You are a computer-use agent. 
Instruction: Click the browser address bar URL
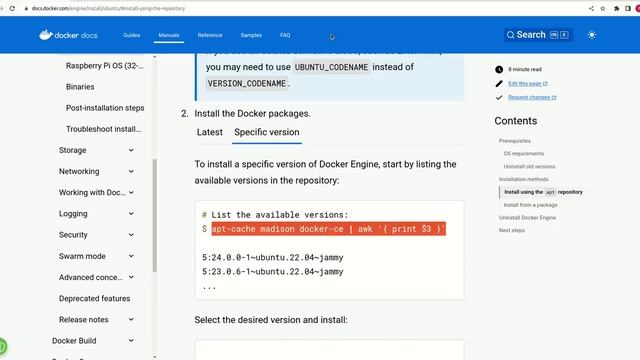(x=108, y=9)
